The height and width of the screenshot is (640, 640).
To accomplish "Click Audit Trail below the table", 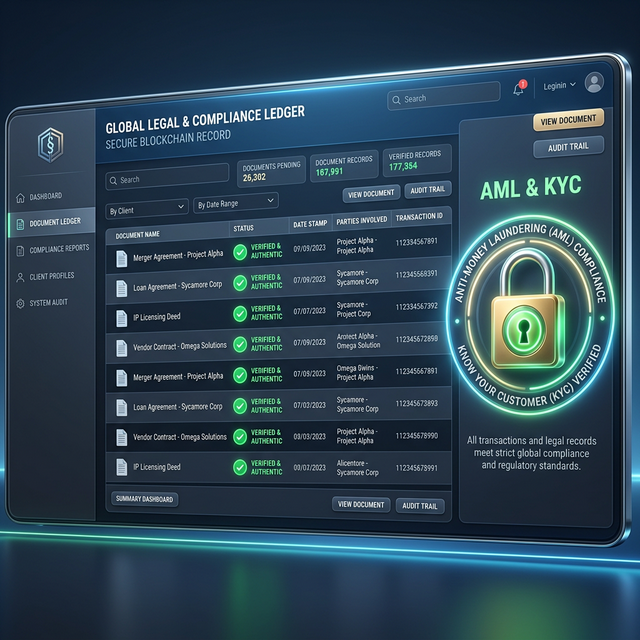I will 420,506.
